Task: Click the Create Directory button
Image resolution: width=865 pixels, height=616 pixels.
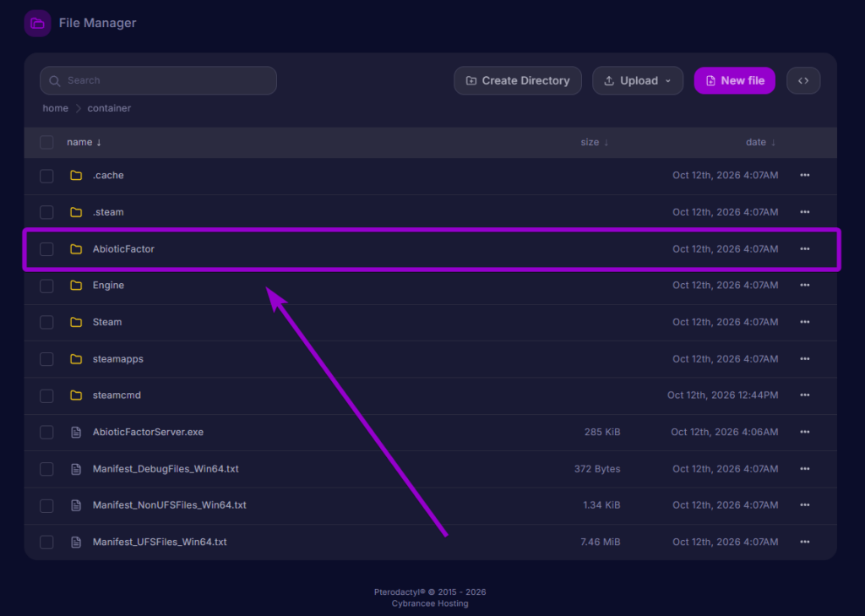Action: pyautogui.click(x=518, y=80)
